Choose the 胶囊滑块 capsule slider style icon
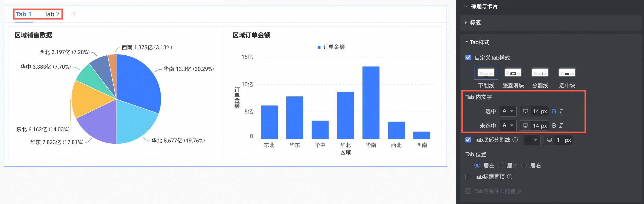The image size is (644, 204). [513, 72]
